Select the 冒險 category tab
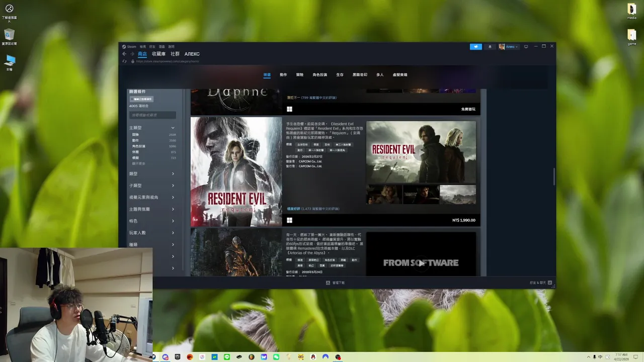644x362 pixels. [x=300, y=74]
